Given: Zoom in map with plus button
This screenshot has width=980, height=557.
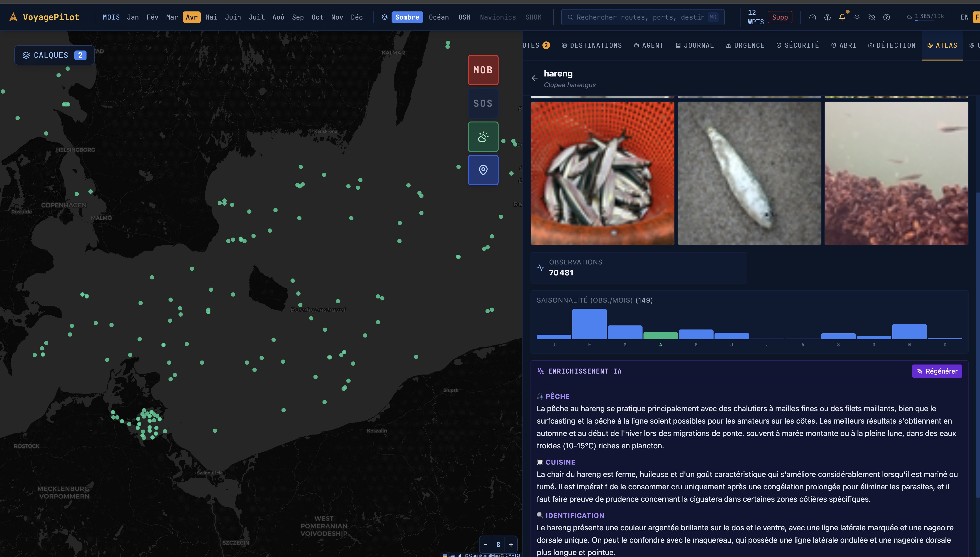Looking at the screenshot, I should [511, 544].
